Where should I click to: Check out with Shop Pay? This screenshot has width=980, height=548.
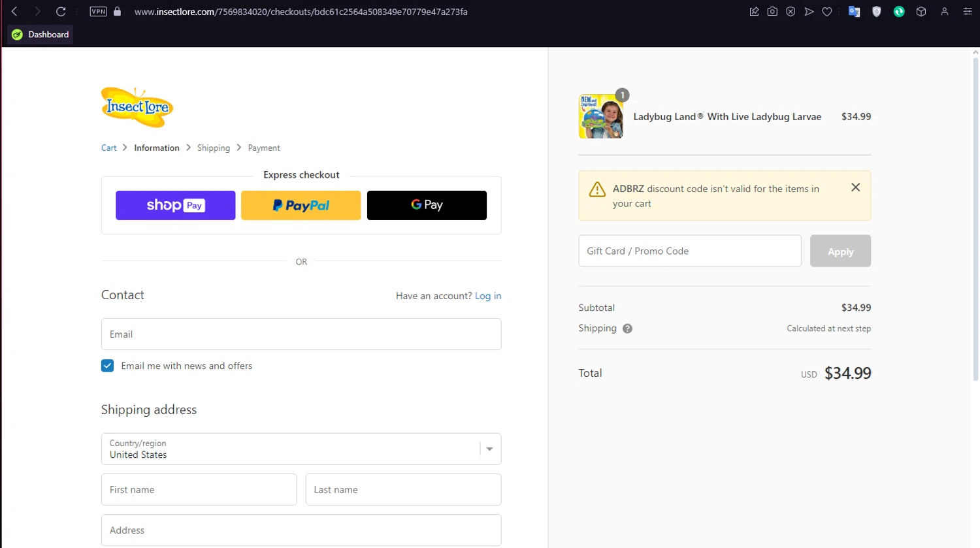click(175, 205)
